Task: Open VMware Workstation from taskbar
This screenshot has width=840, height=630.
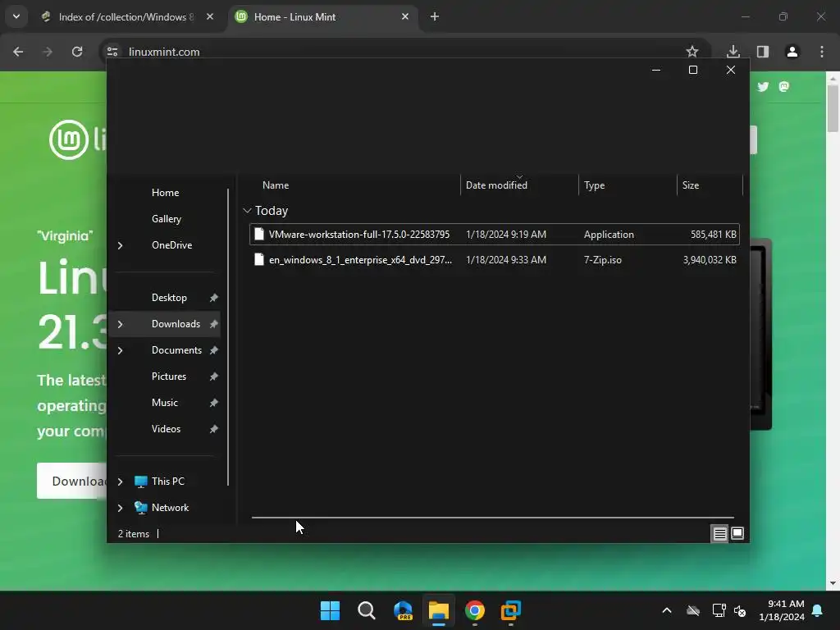Action: 511,610
